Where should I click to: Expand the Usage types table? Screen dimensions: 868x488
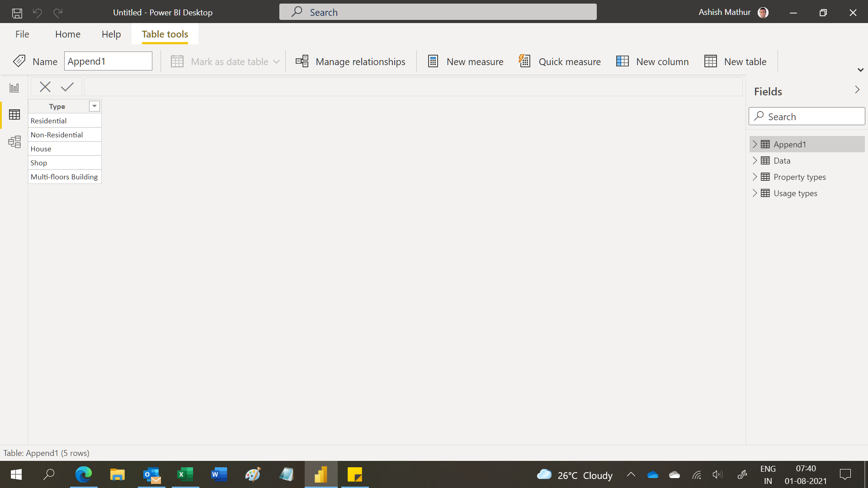[x=755, y=193]
